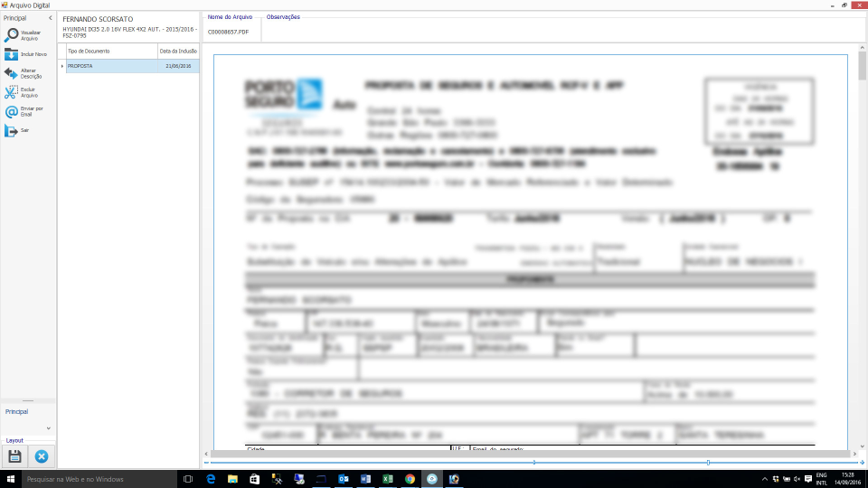
Task: Save layout with floppy disk icon
Action: [14, 456]
